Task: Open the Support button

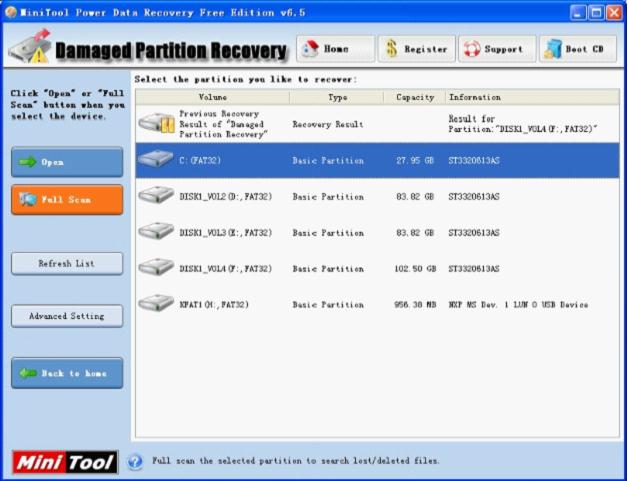Action: [x=497, y=49]
